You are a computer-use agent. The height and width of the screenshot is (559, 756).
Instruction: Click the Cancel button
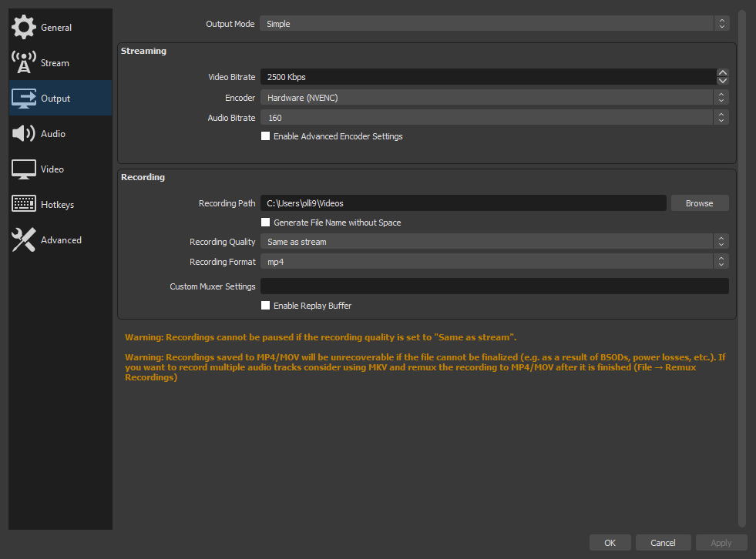663,543
